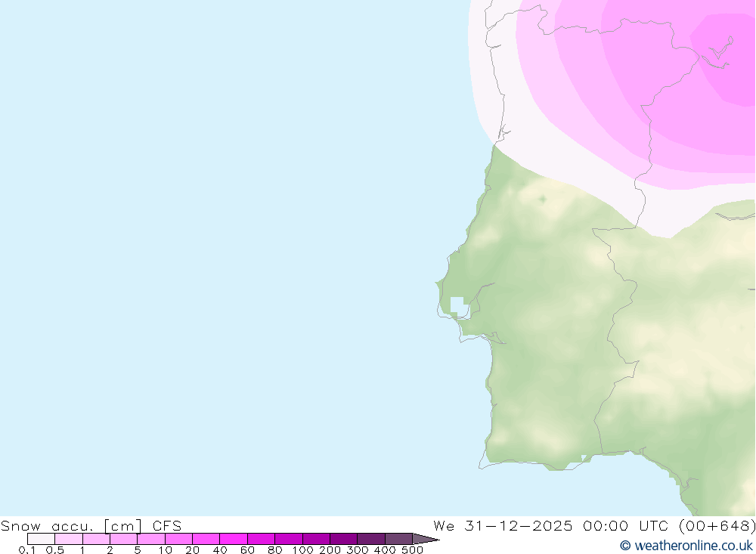756x554 pixels.
Task: Select the 100–200 cm legend color swatch
Action: click(316, 539)
